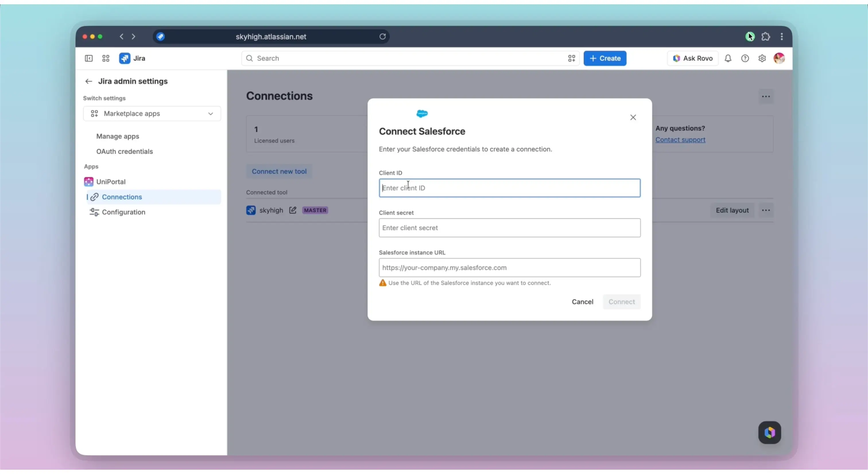The height and width of the screenshot is (474, 868).
Task: Click the skyhigh Jira tool icon
Action: pos(251,210)
